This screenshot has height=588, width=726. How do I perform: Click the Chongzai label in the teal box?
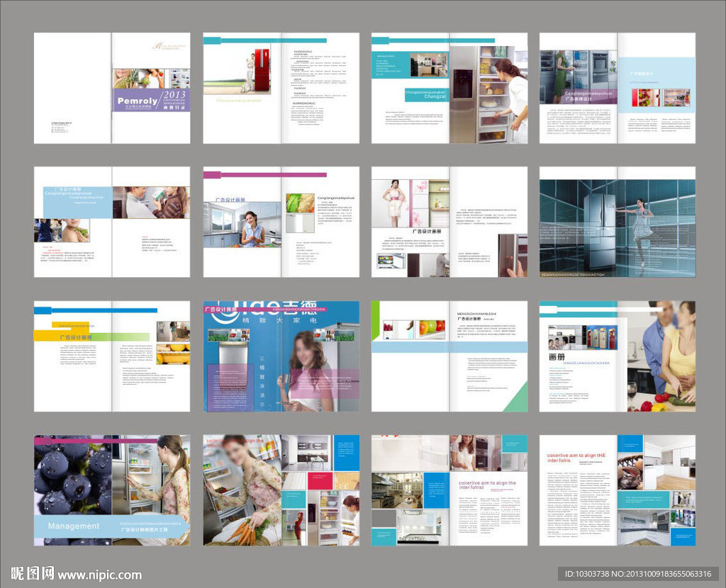[435, 96]
